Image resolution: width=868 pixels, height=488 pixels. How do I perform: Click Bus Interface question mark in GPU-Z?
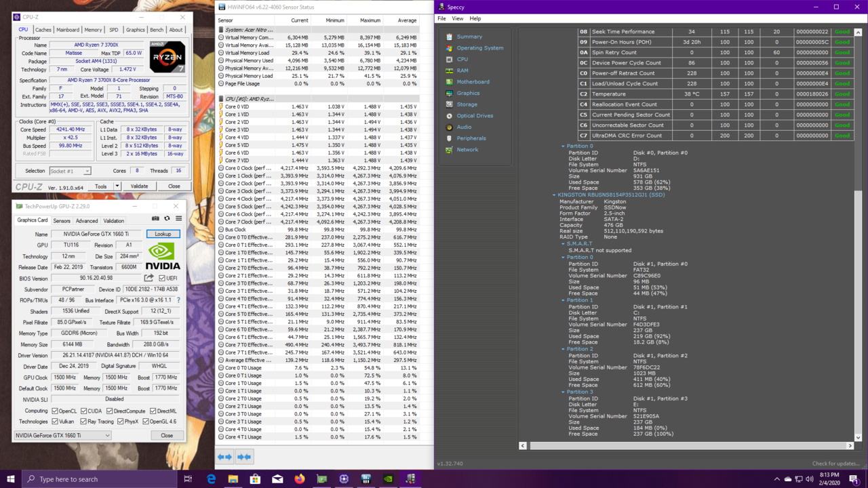[178, 300]
